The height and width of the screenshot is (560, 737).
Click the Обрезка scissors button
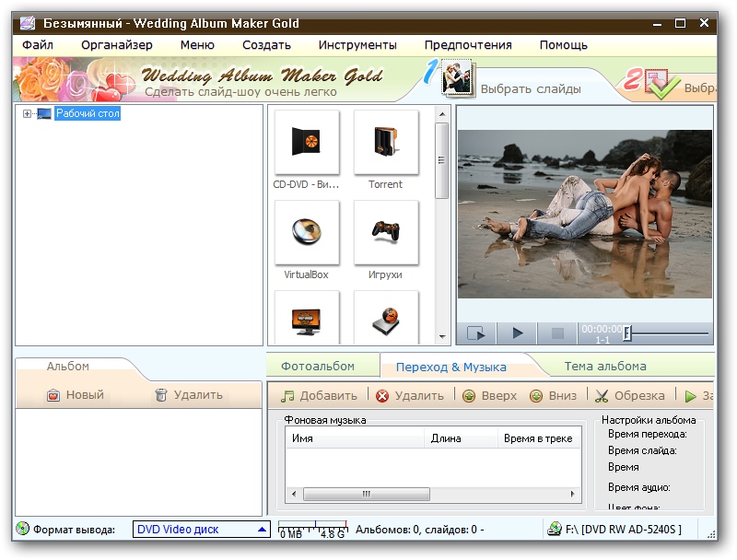tap(630, 396)
